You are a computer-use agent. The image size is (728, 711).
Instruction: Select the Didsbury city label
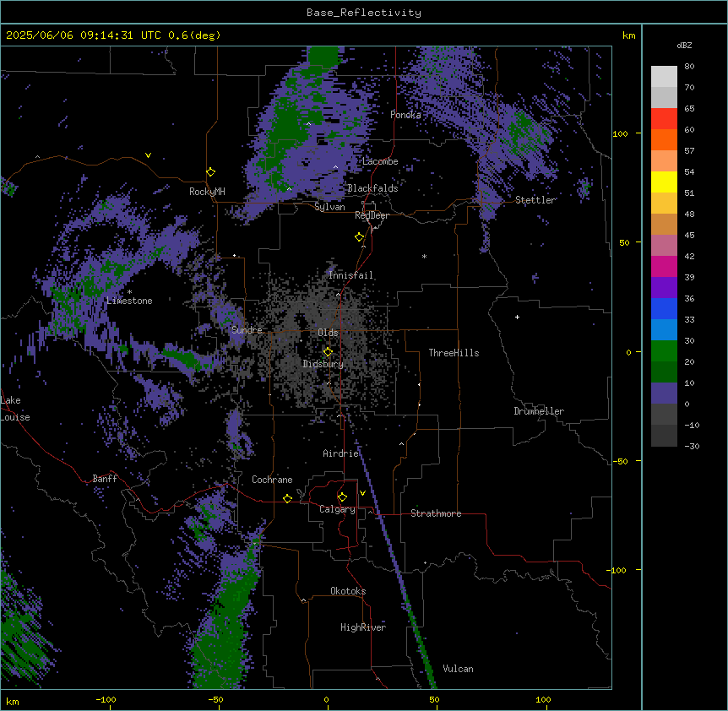click(x=323, y=364)
